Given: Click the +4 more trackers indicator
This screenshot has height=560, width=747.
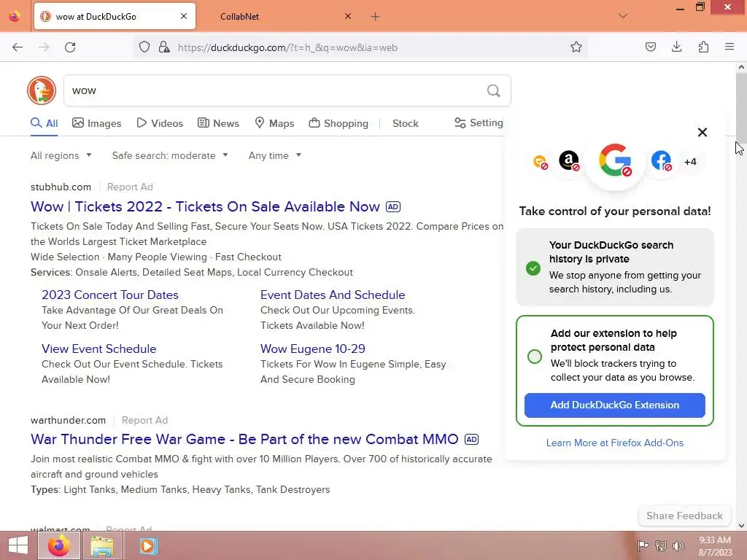Looking at the screenshot, I should pyautogui.click(x=690, y=162).
